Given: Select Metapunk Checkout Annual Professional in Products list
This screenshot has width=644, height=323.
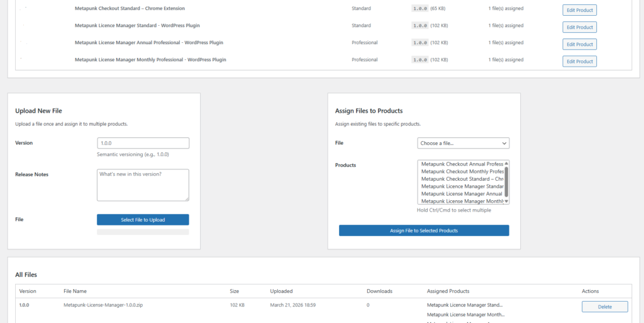Looking at the screenshot, I should pos(462,164).
